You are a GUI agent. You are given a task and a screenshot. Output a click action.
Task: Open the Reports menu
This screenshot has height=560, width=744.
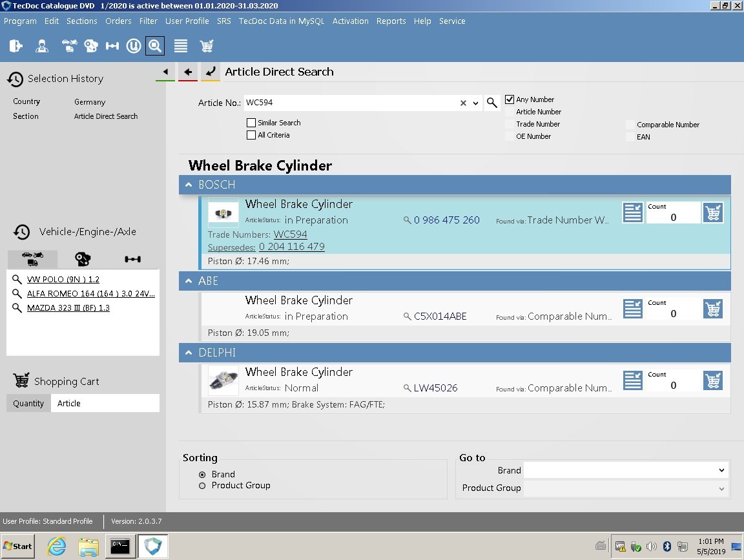391,21
